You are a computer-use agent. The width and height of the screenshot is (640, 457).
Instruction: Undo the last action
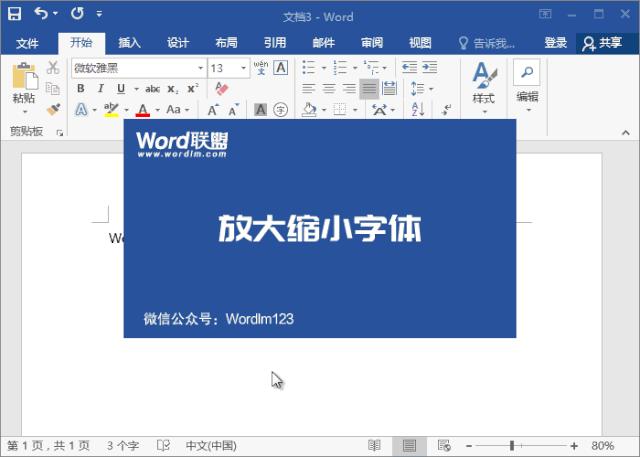tap(41, 13)
